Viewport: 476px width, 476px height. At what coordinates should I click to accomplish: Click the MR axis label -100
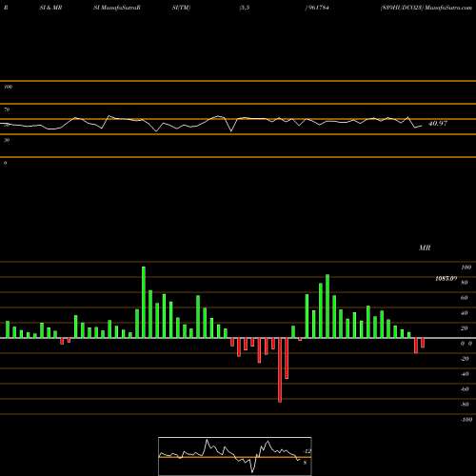466,420
